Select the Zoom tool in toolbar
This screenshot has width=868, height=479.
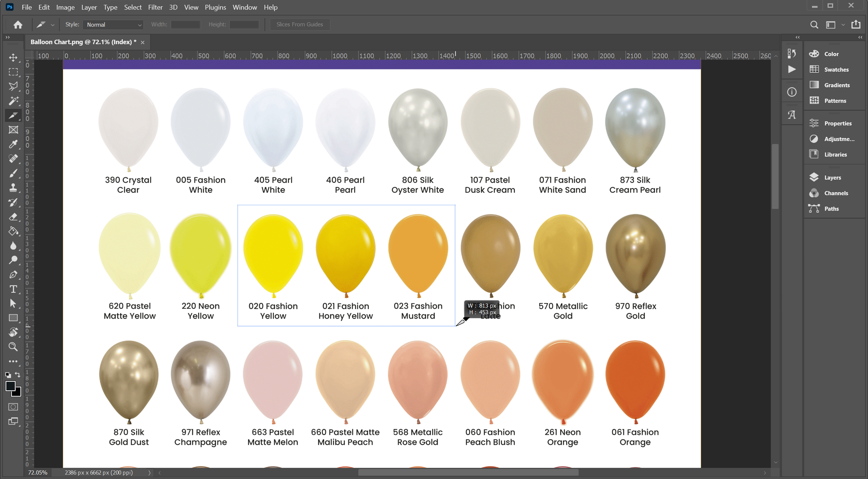13,347
